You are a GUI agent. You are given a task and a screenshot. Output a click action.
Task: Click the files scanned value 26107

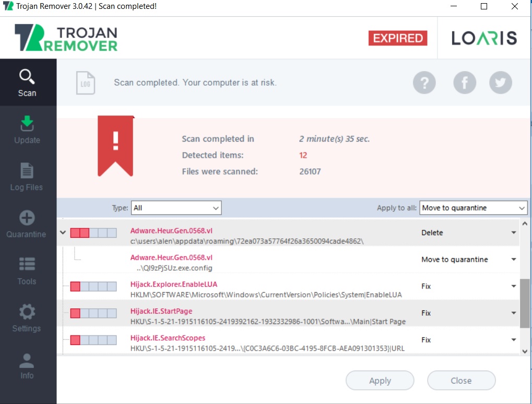[310, 171]
